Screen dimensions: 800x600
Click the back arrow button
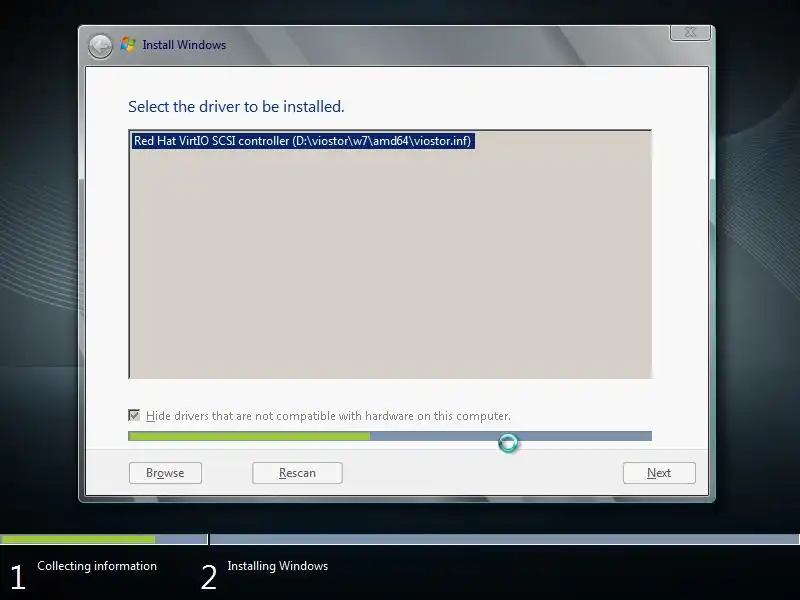click(100, 46)
